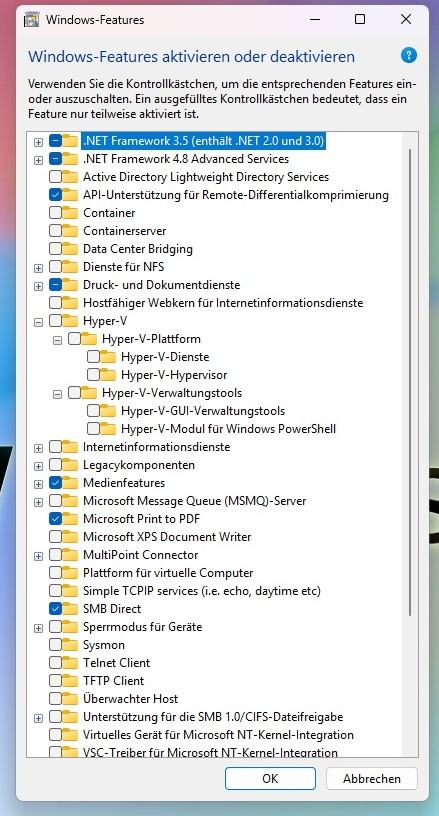Image resolution: width=439 pixels, height=816 pixels.
Task: Expand Unterstützung für SMB 1.0/CIFS-Dateifreigabe node
Action: [38, 718]
